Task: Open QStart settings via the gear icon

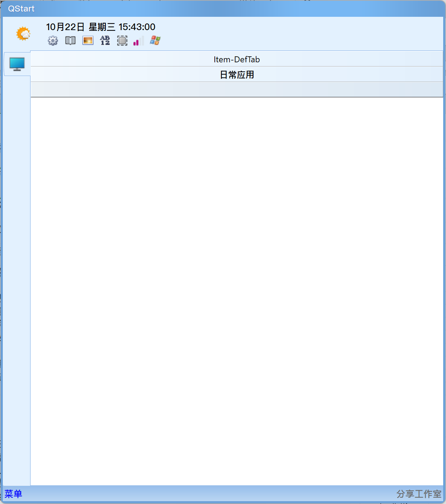Action: click(x=53, y=41)
